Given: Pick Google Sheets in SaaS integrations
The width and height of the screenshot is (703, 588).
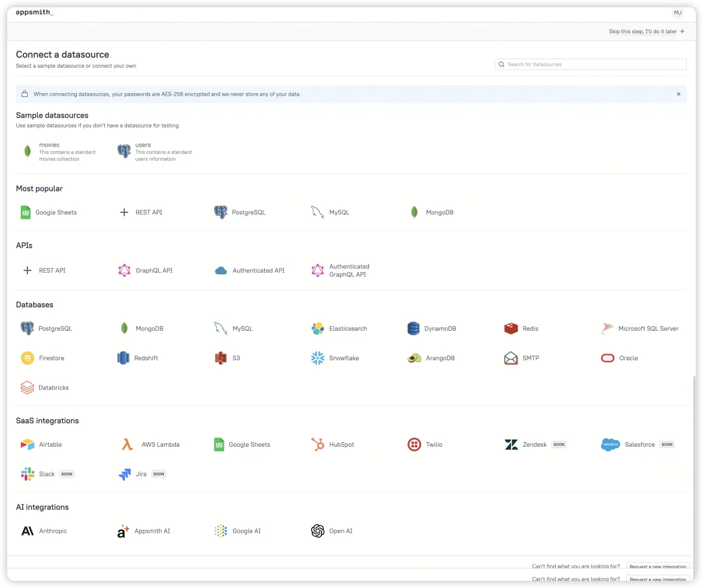Looking at the screenshot, I should 243,445.
